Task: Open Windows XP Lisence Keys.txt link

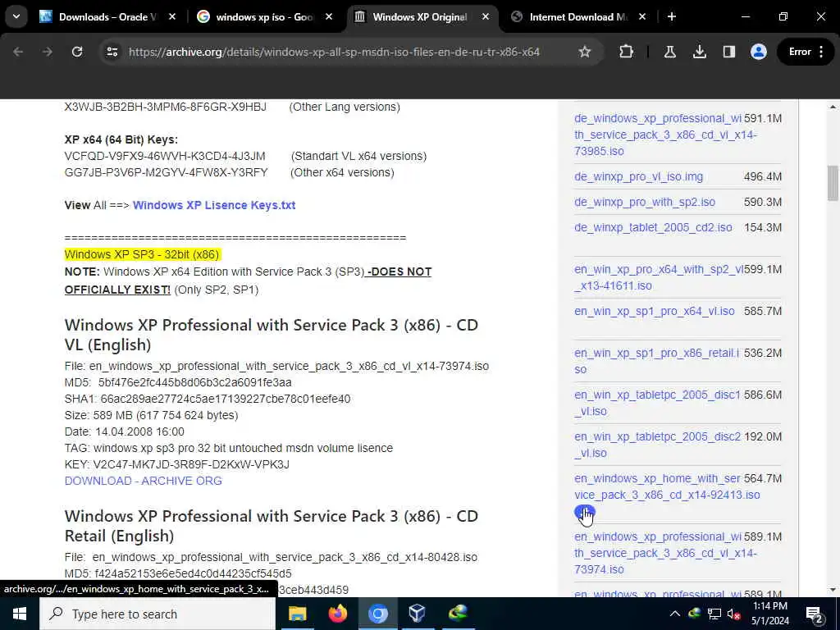Action: point(214,205)
